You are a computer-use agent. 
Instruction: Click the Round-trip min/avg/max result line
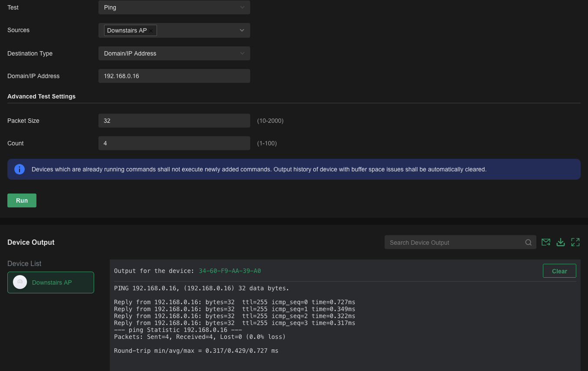(x=196, y=351)
